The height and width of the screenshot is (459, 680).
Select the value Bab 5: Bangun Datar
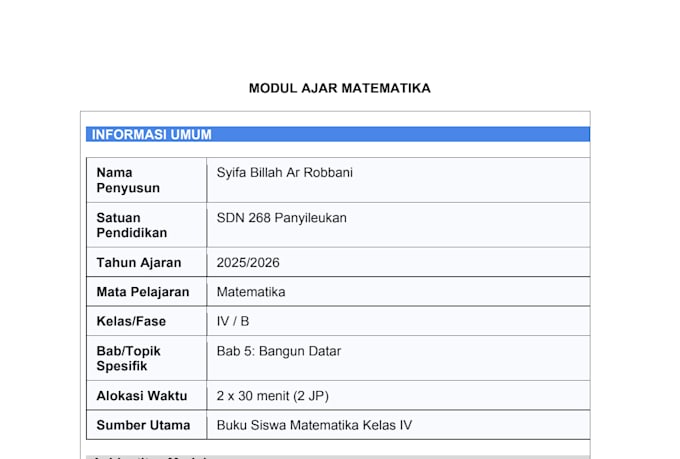(x=279, y=351)
